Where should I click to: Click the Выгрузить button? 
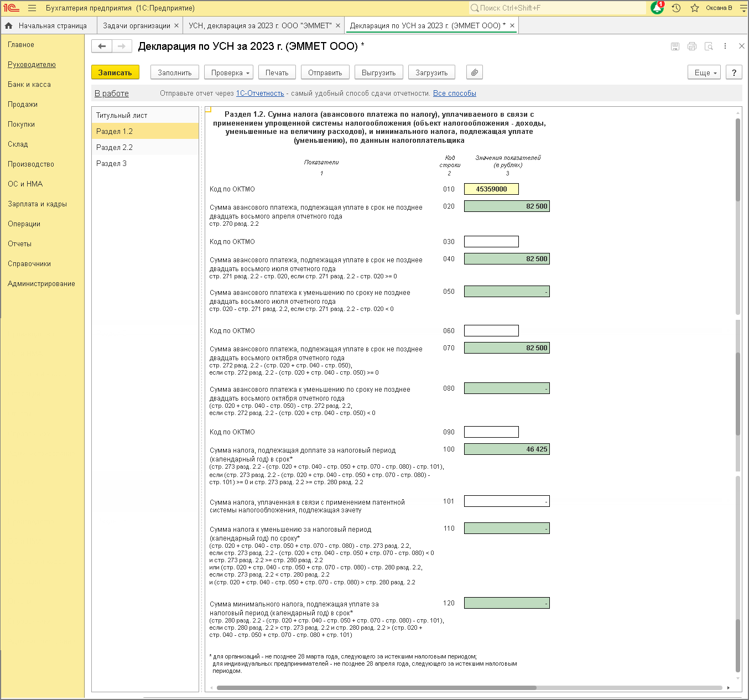[379, 72]
